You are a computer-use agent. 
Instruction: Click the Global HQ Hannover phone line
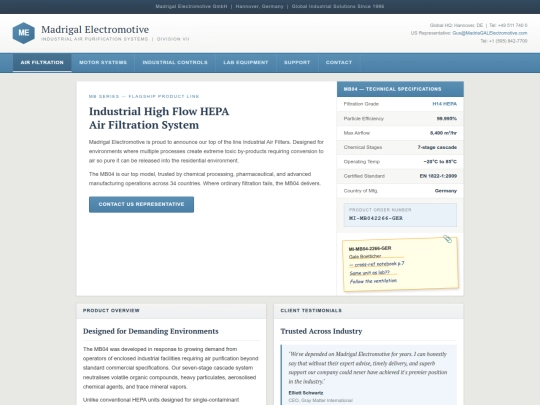478,25
